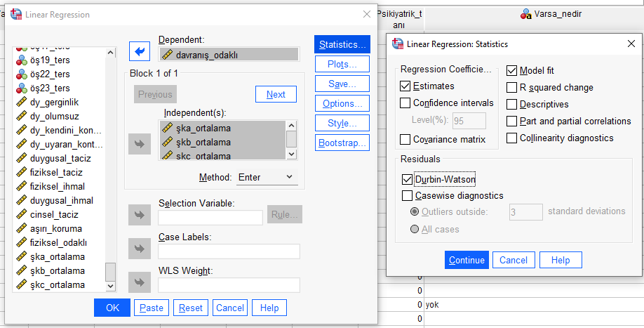Click the Next block button
Viewport: 644px width, 328px height.
[276, 94]
